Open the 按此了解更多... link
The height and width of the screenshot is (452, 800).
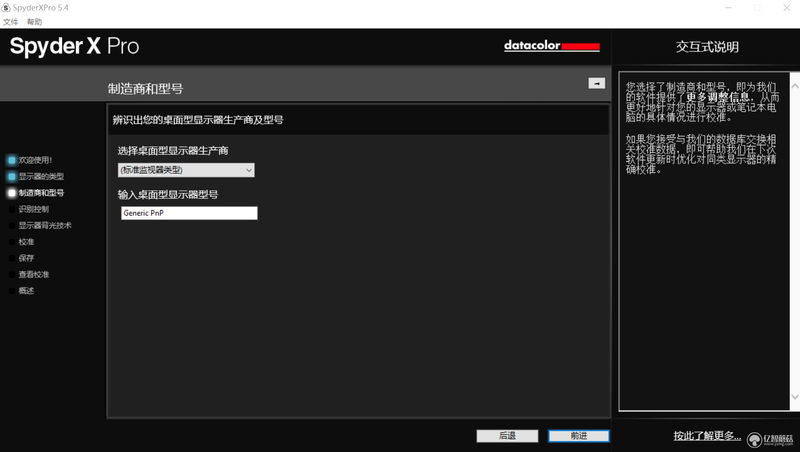(707, 436)
